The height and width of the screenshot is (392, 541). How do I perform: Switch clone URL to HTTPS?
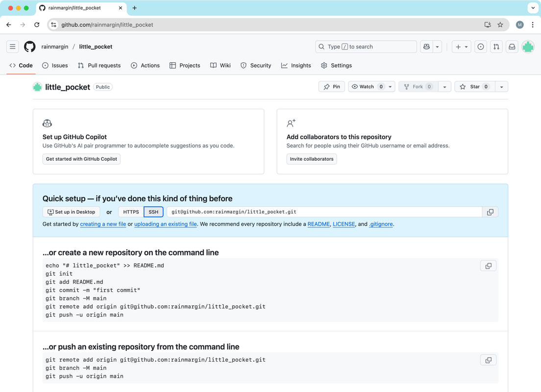tap(131, 212)
